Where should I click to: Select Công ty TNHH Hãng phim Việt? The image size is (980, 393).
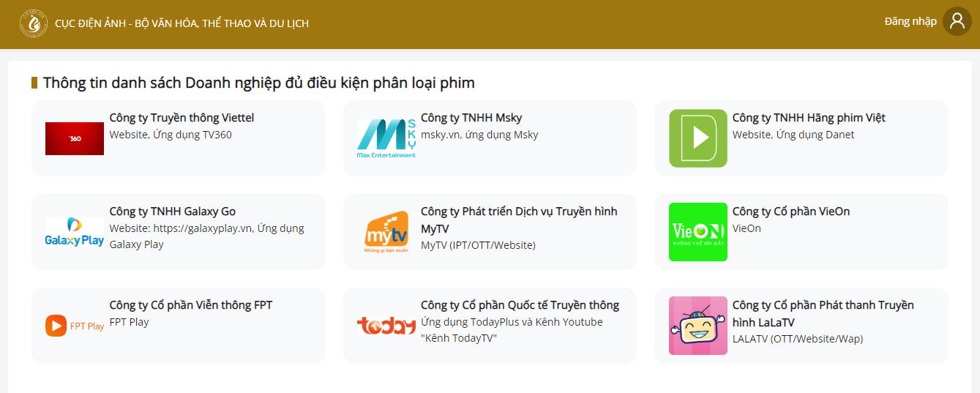click(x=809, y=118)
